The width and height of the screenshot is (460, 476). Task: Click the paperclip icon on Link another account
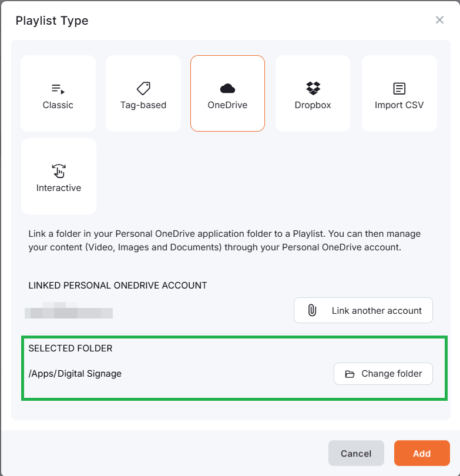tap(312, 310)
